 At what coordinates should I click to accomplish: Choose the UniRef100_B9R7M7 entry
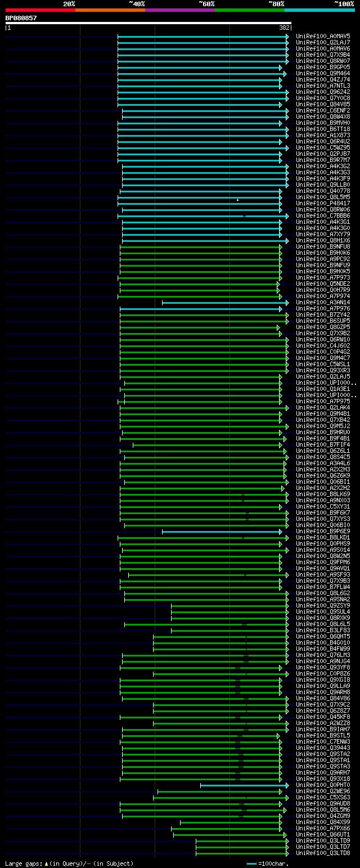[x=323, y=160]
